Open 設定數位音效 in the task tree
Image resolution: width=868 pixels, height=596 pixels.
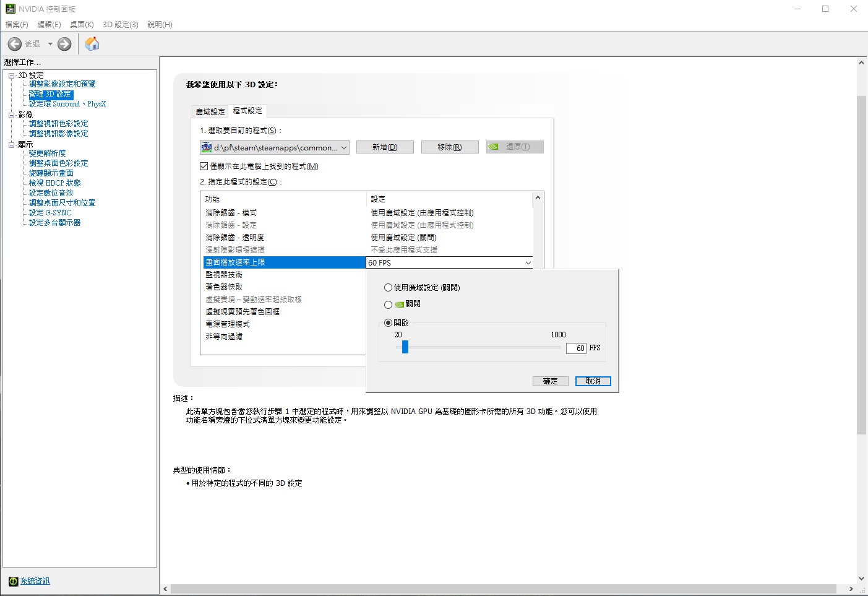point(51,193)
